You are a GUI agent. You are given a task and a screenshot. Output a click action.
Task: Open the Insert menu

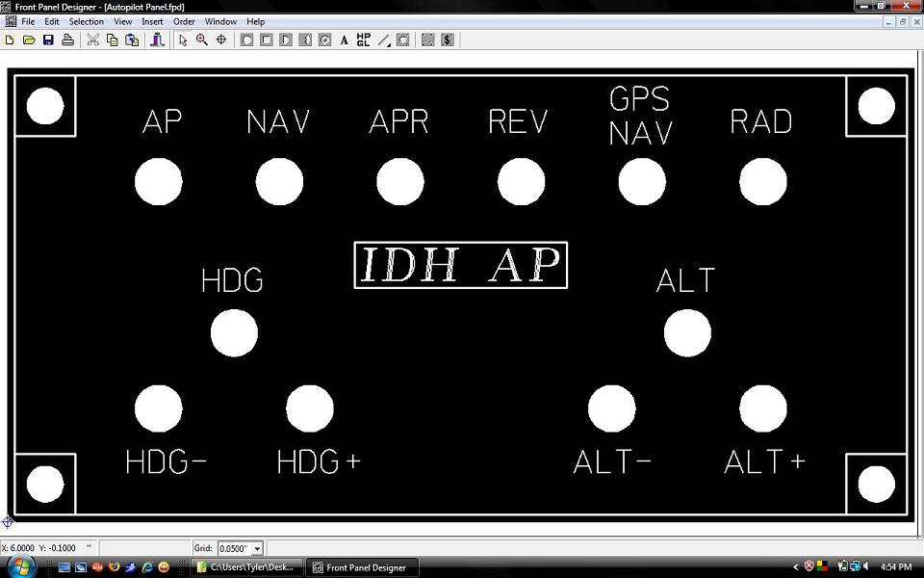pyautogui.click(x=152, y=22)
